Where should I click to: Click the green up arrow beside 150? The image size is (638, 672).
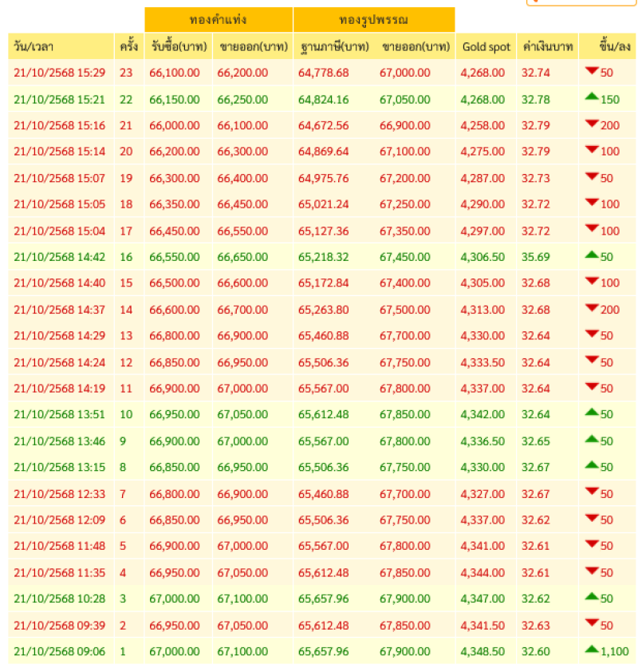(592, 98)
